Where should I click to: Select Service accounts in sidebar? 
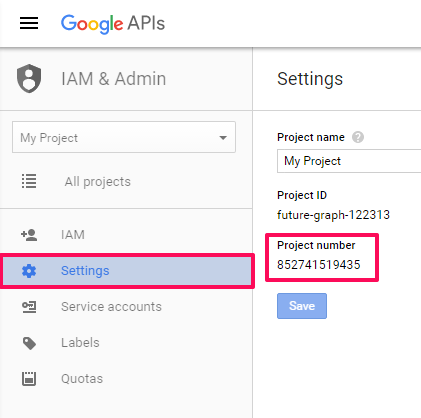111,307
